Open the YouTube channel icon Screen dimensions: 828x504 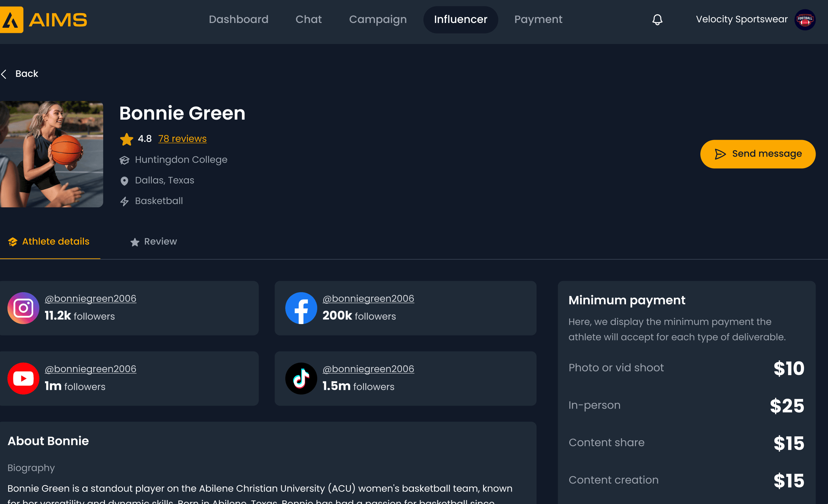tap(23, 378)
